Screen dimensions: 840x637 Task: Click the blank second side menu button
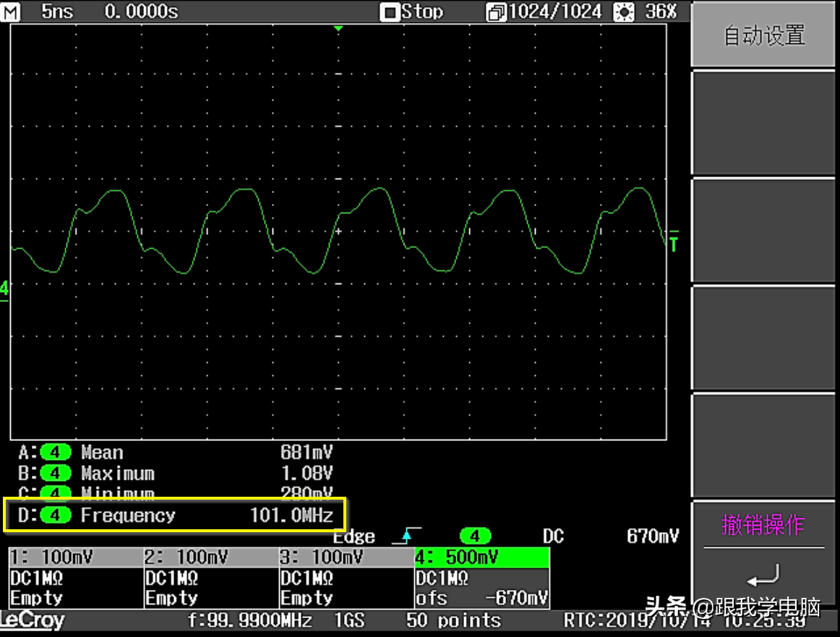click(763, 123)
